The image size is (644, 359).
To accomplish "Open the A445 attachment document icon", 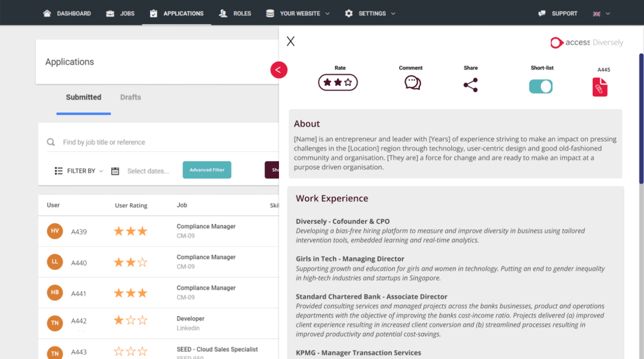I will point(600,87).
